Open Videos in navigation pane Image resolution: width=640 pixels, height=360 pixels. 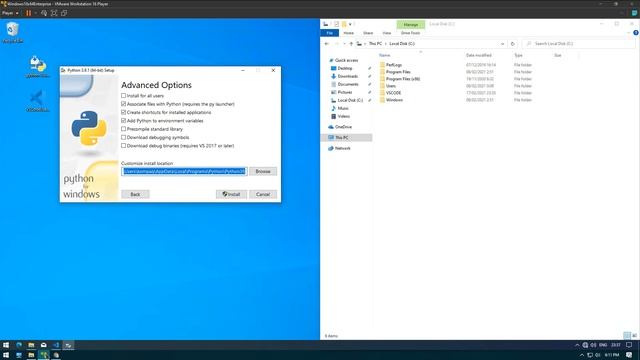(343, 116)
